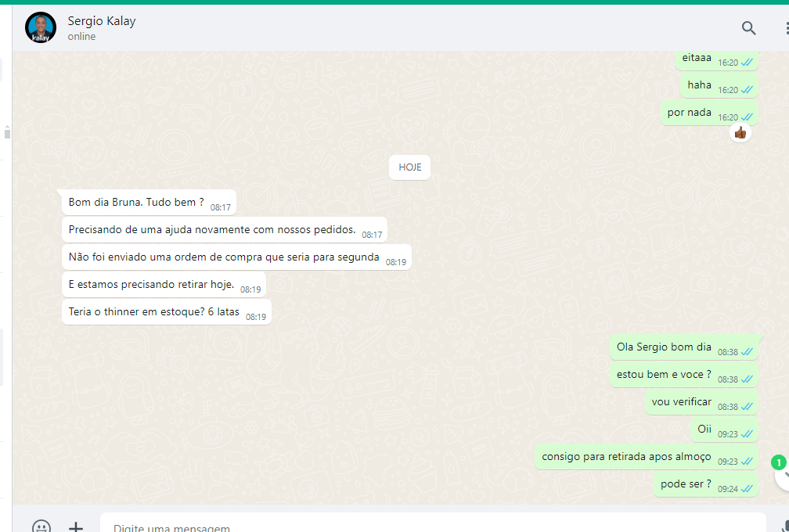Click the "vou verificar" sent message
The image size is (789, 532).
(681, 402)
